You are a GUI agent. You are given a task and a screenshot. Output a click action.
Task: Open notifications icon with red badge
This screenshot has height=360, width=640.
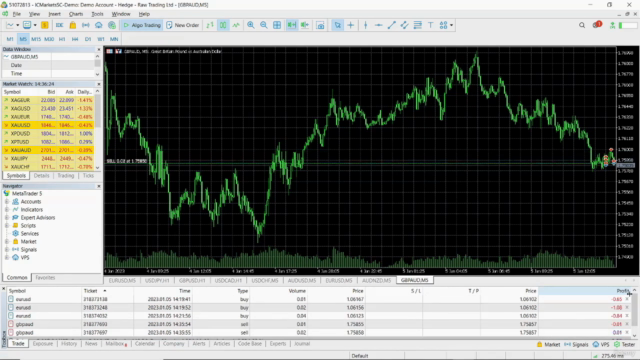597,25
